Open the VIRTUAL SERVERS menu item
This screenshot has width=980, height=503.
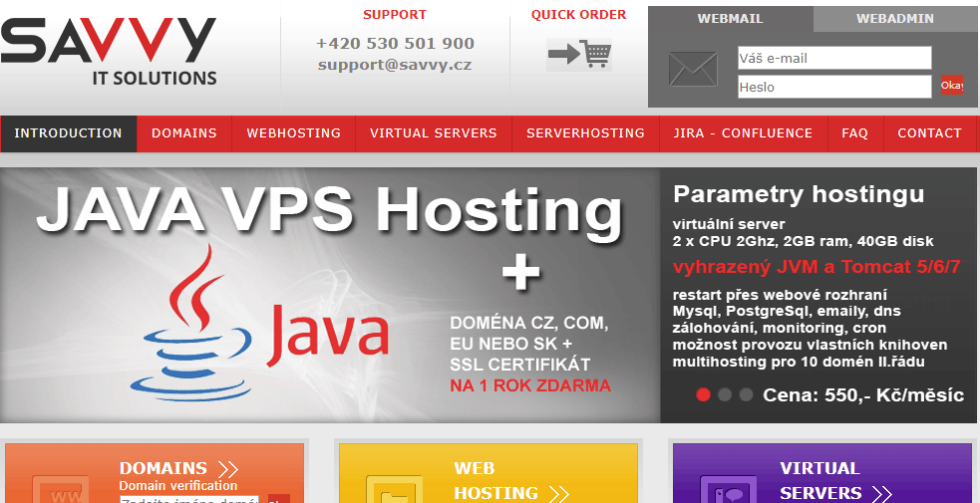tap(433, 133)
